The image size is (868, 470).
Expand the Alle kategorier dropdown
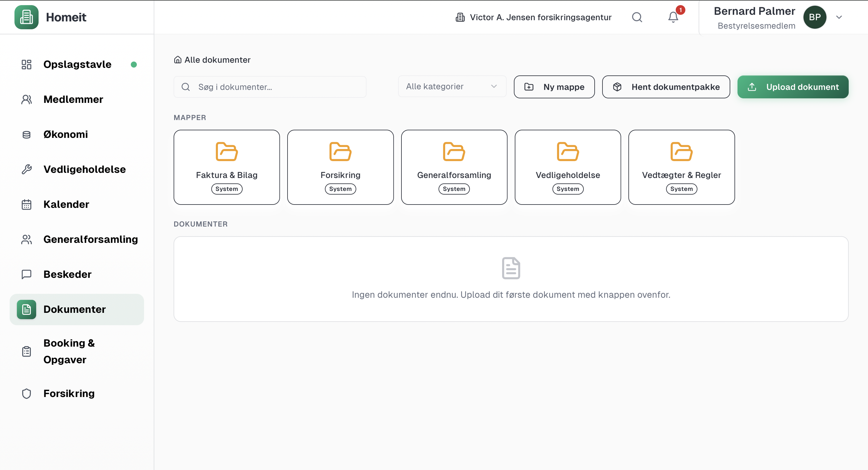click(x=451, y=87)
